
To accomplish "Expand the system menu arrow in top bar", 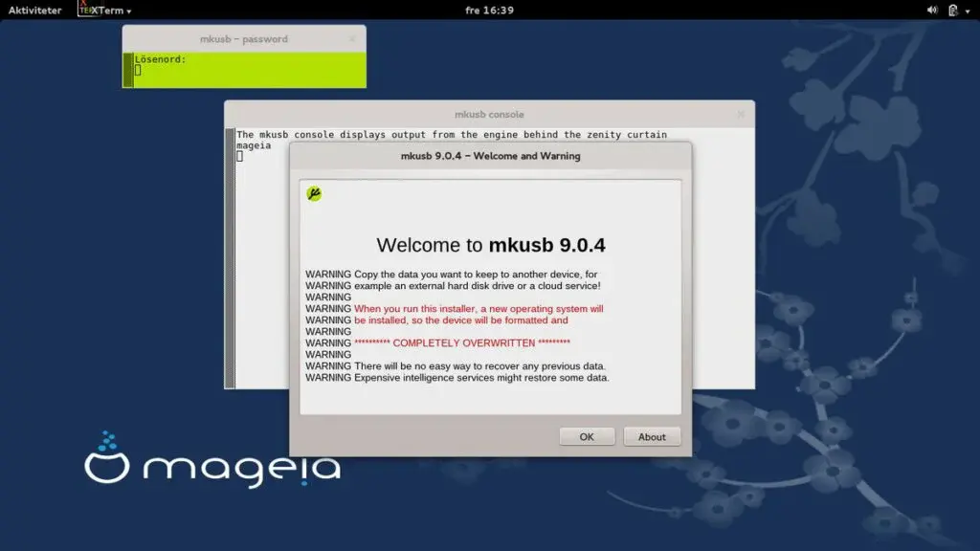I will [x=968, y=11].
